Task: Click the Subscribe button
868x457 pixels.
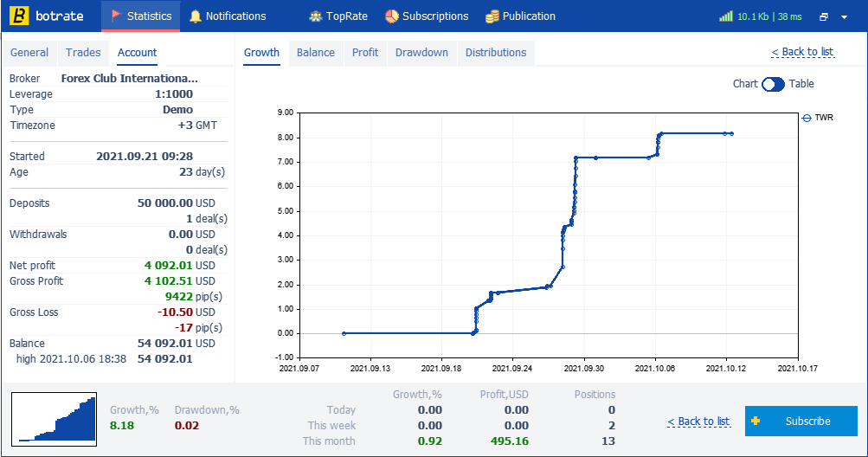Action: 801,421
